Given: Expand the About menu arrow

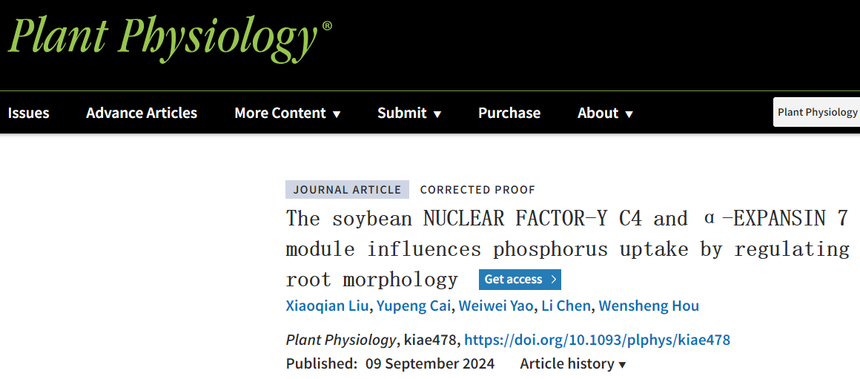Looking at the screenshot, I should pyautogui.click(x=629, y=114).
